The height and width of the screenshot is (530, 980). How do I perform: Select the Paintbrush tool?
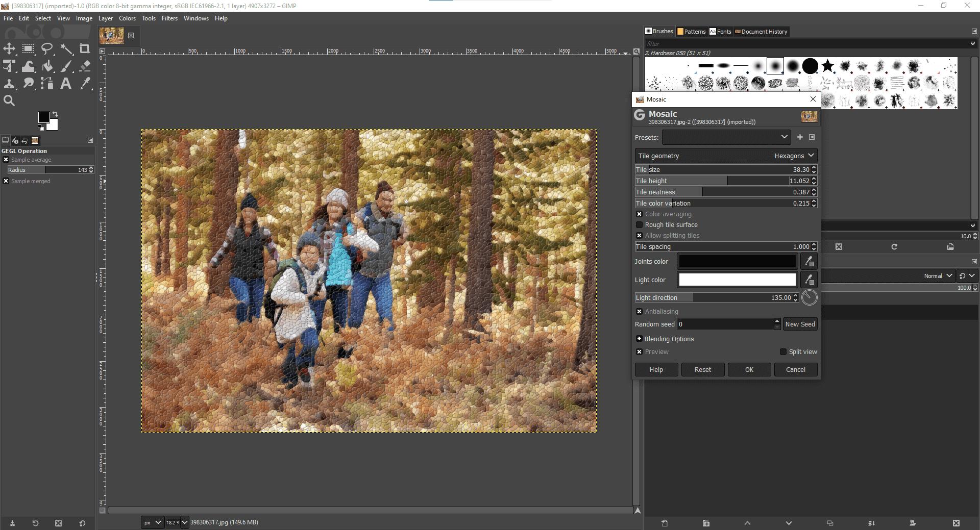coord(66,66)
